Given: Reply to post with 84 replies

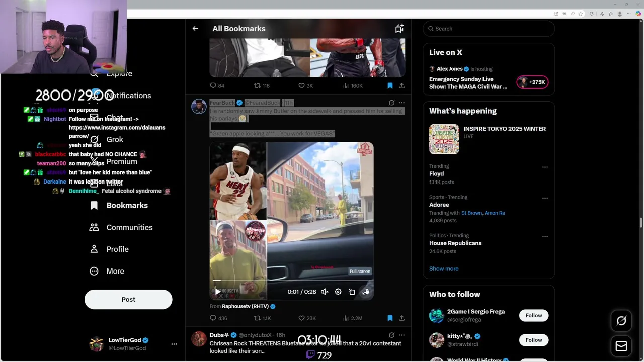Looking at the screenshot, I should 217,86.
